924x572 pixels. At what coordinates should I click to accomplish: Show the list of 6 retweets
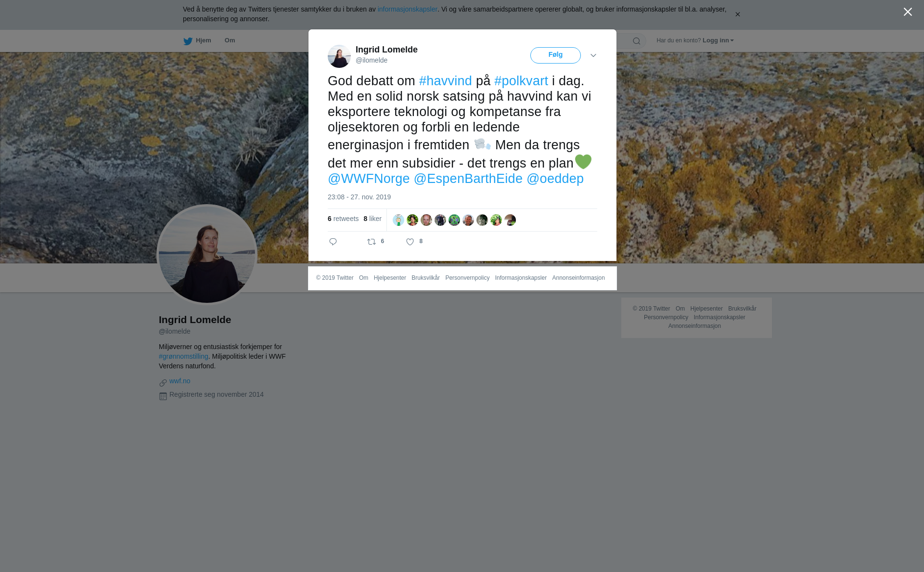[343, 219]
